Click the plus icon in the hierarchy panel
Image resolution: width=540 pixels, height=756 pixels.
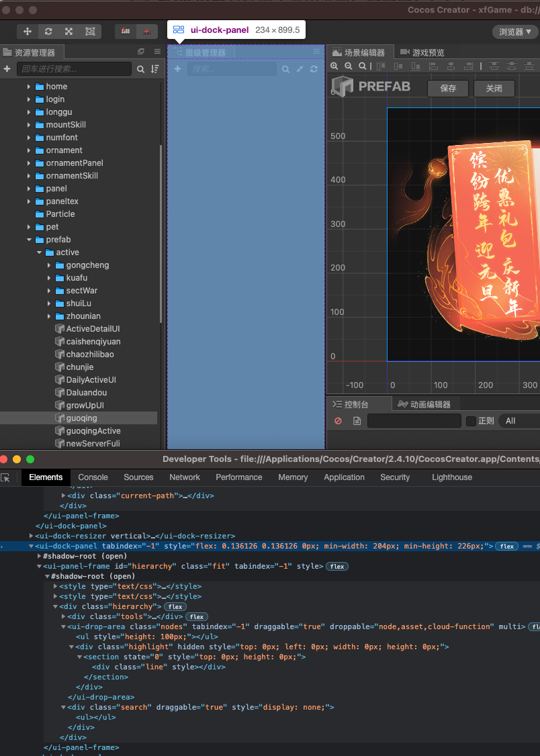[177, 69]
